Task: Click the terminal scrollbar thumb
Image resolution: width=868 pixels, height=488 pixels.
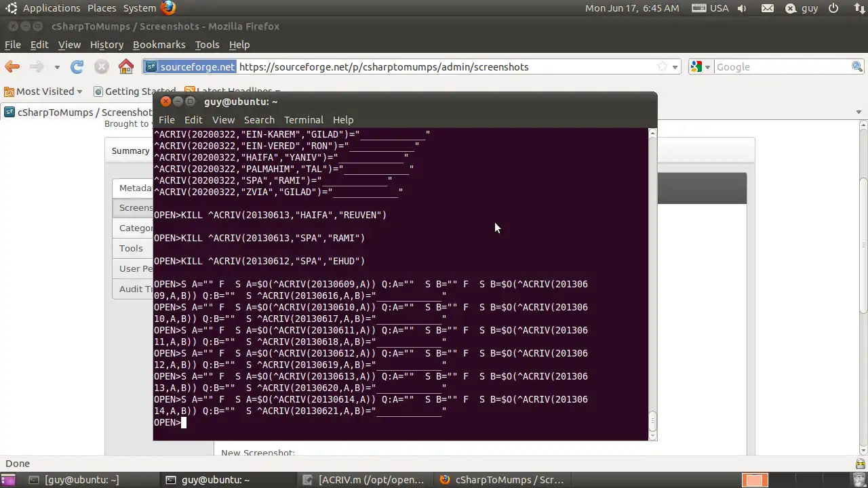Action: click(x=652, y=421)
